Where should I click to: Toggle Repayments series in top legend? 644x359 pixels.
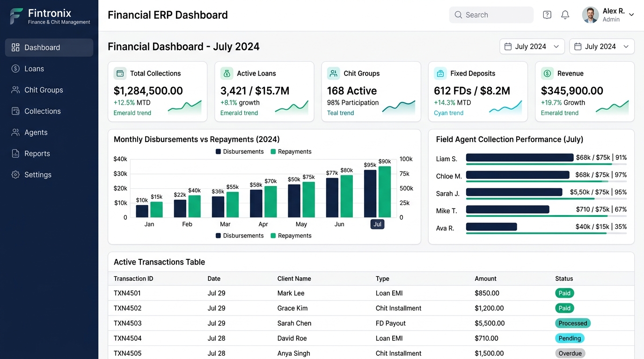(291, 151)
